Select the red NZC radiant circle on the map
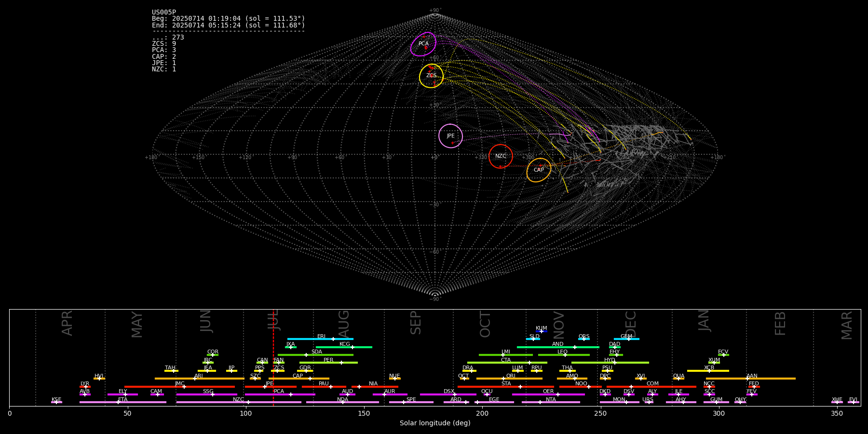This screenshot has width=868, height=434. (x=501, y=156)
